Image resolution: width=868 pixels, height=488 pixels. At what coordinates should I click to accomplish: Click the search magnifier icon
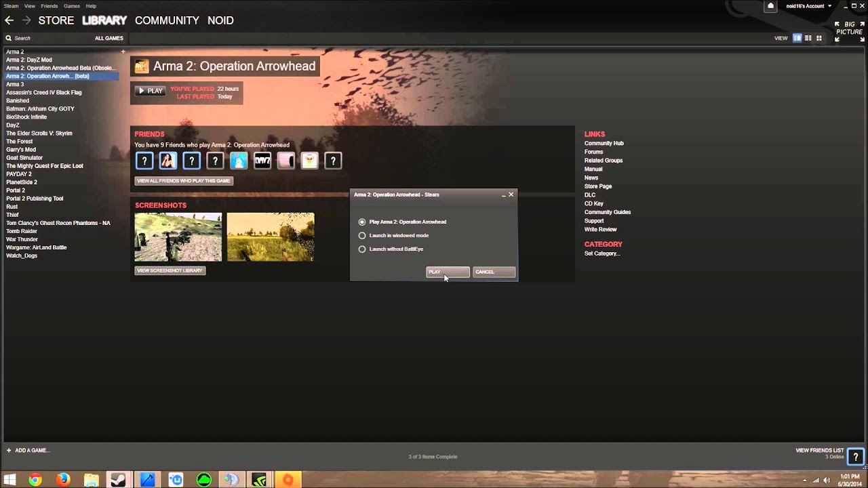(x=8, y=39)
